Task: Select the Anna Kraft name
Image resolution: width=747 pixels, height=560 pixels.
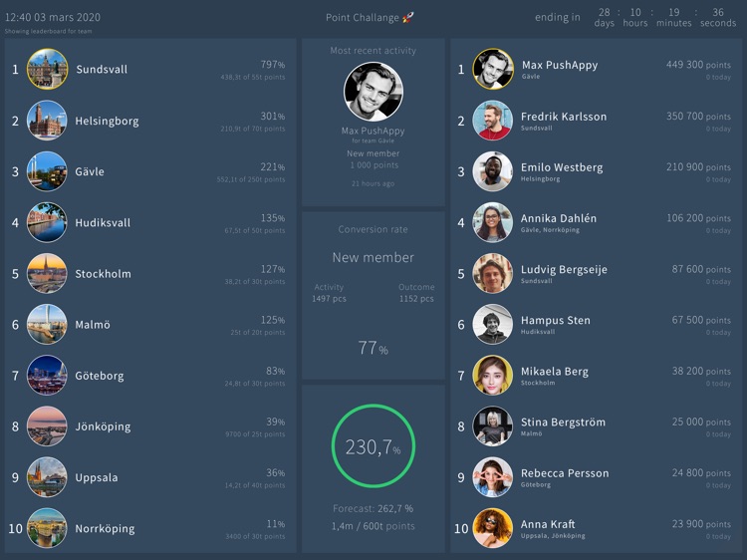Action: 548,524
